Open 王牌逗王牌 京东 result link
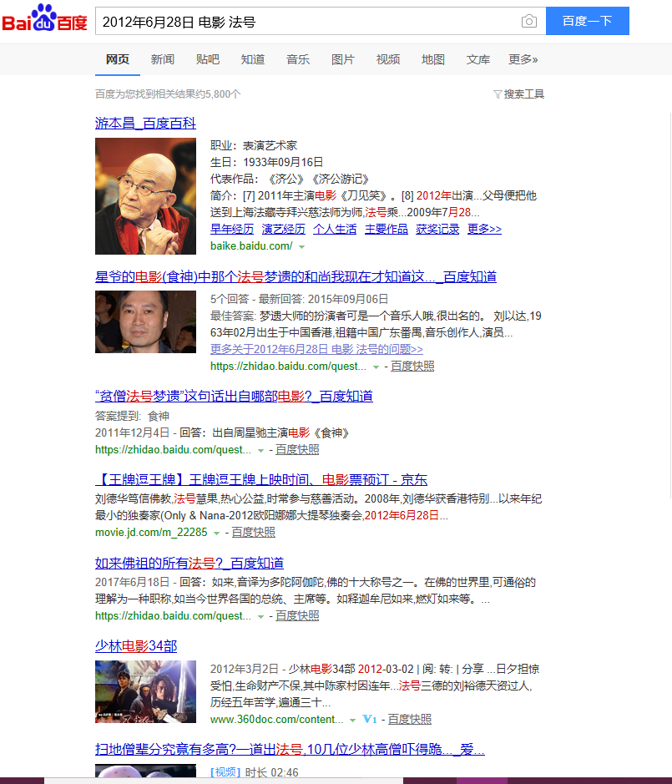This screenshot has width=672, height=784. point(261,479)
